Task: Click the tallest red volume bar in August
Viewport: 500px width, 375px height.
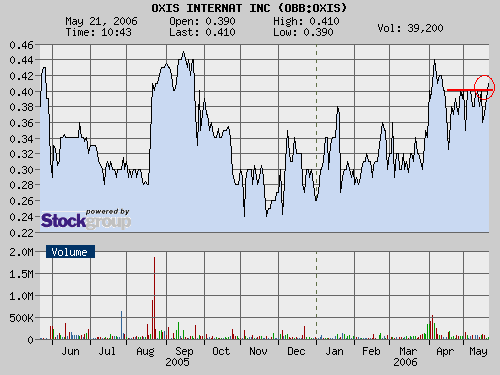Action: [x=154, y=298]
